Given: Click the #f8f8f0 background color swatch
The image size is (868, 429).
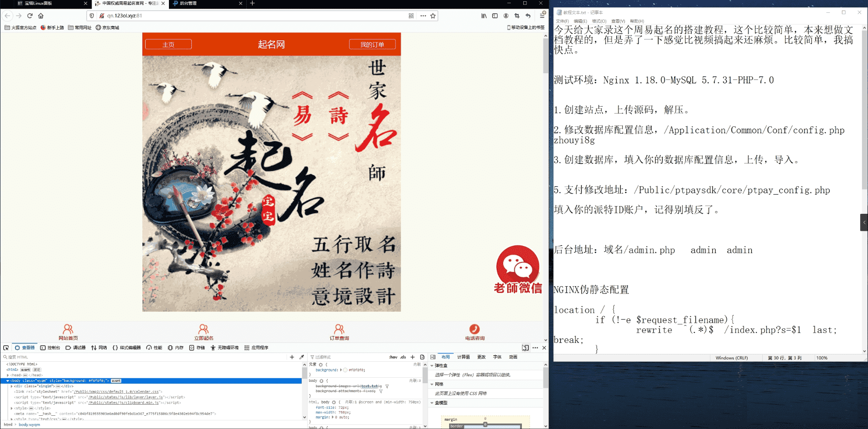Looking at the screenshot, I should pyautogui.click(x=345, y=370).
